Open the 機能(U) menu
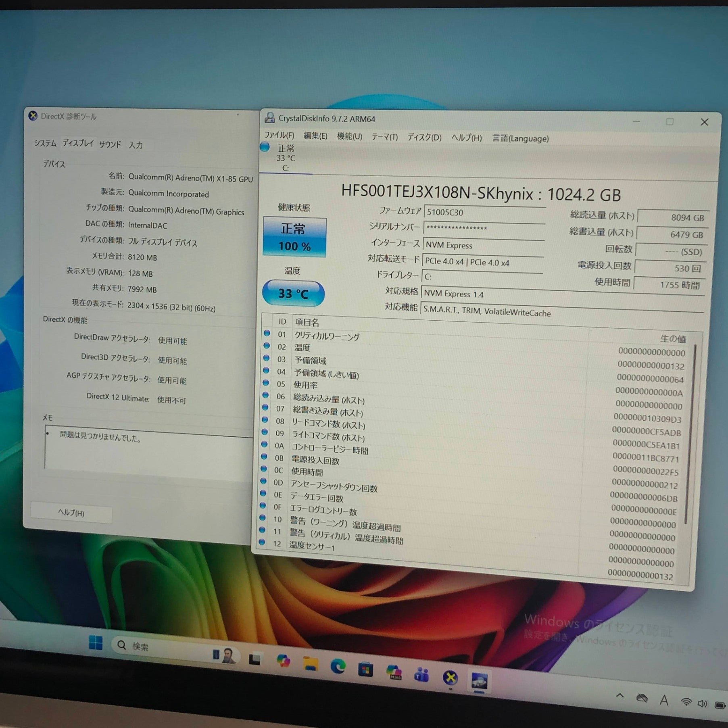Screen dimensions: 728x728 click(x=349, y=136)
